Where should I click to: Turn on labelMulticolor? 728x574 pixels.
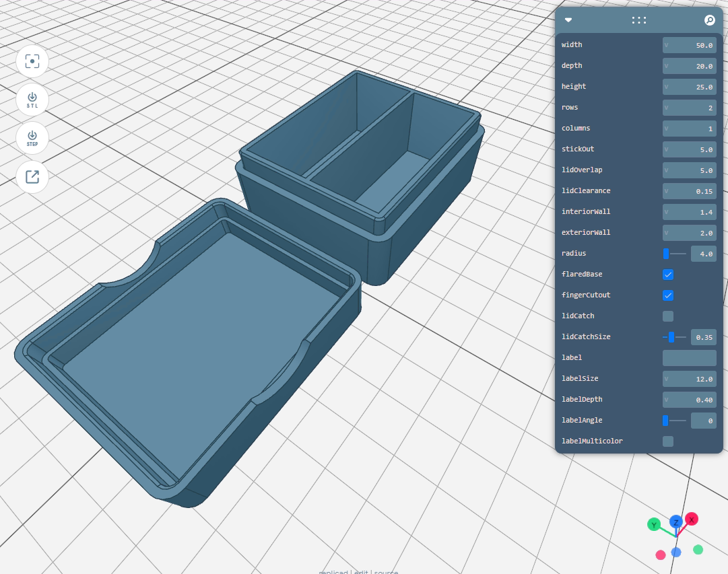pos(667,441)
